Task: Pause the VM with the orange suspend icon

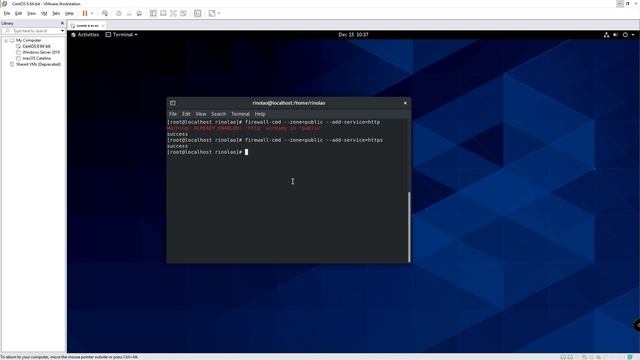Action: pyautogui.click(x=85, y=13)
